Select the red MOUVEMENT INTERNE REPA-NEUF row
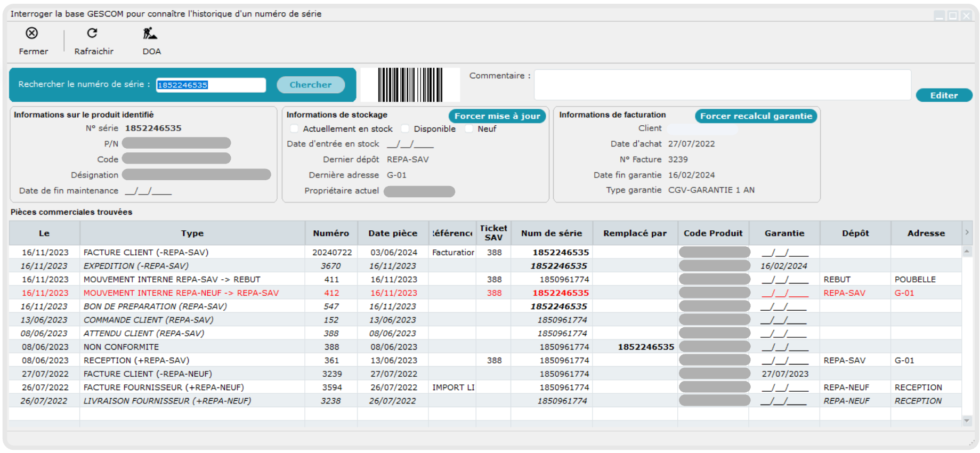This screenshot has width=980, height=453. [x=181, y=293]
